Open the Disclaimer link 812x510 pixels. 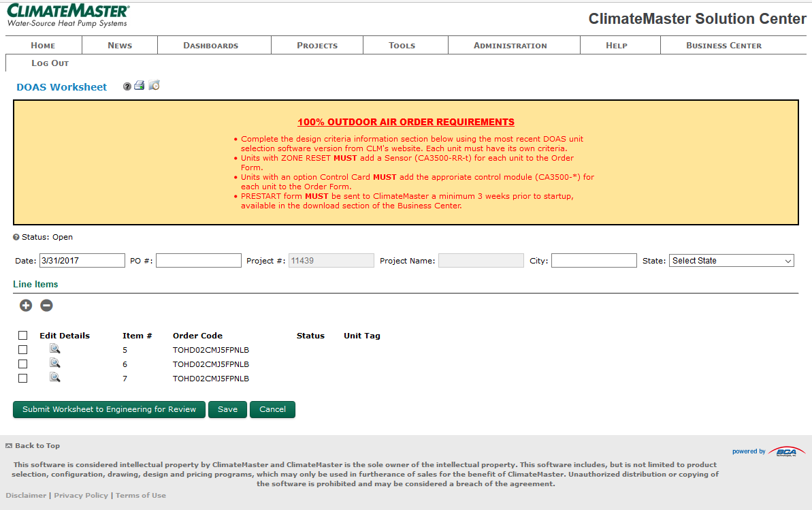pyautogui.click(x=26, y=496)
